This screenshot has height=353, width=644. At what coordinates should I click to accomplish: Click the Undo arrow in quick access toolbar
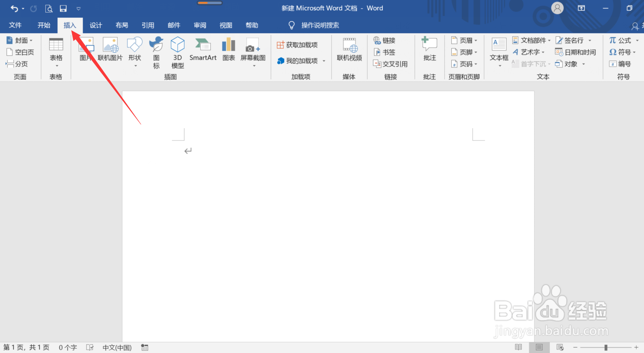point(14,8)
